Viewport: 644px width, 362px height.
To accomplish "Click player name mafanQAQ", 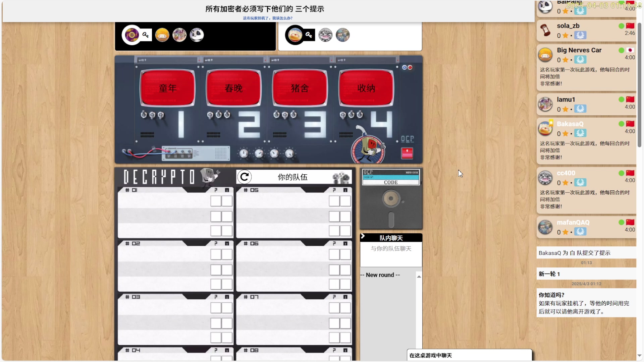I will coord(573,223).
